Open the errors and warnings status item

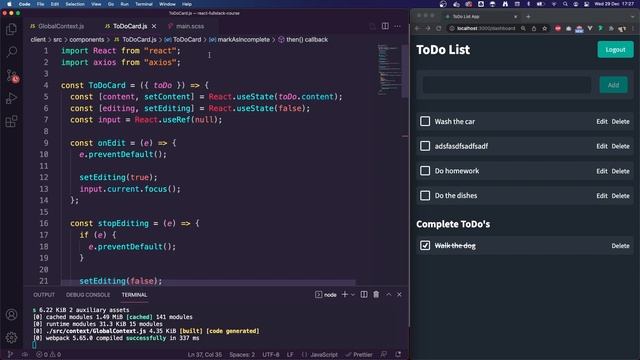click(49, 354)
